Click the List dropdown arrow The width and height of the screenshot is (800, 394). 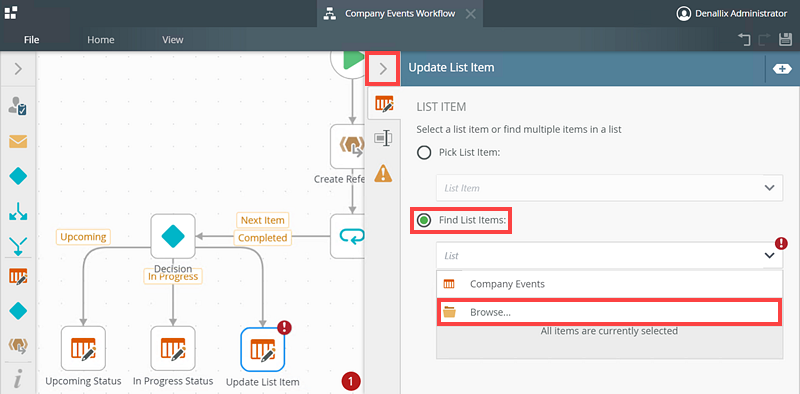pyautogui.click(x=769, y=256)
